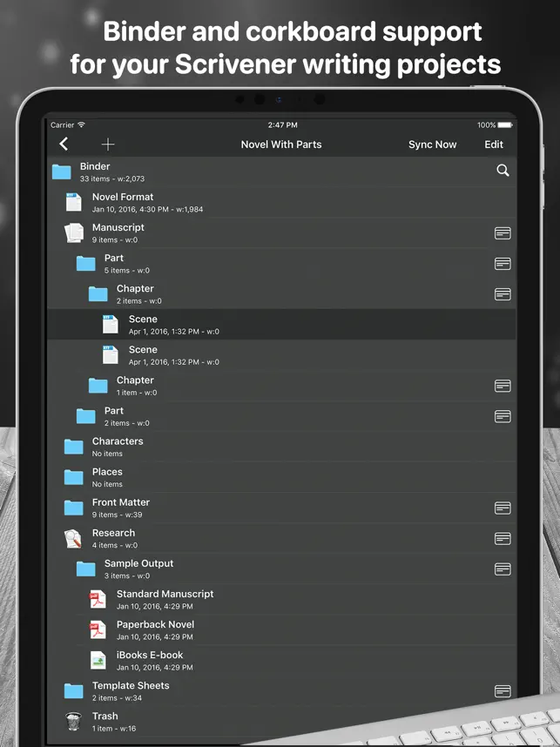Click the Wi-Fi status icon
The image size is (560, 747).
click(x=82, y=124)
